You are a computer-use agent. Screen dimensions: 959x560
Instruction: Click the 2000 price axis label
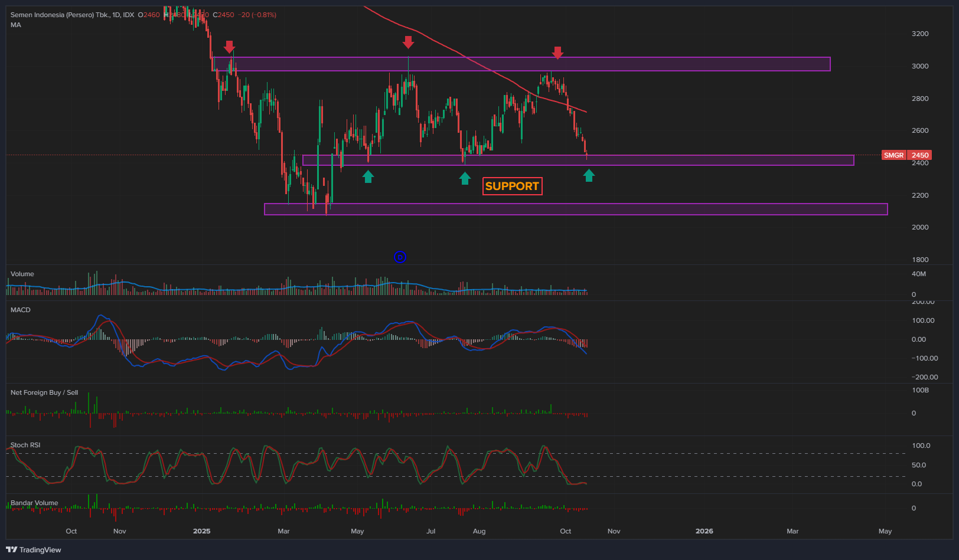(920, 227)
